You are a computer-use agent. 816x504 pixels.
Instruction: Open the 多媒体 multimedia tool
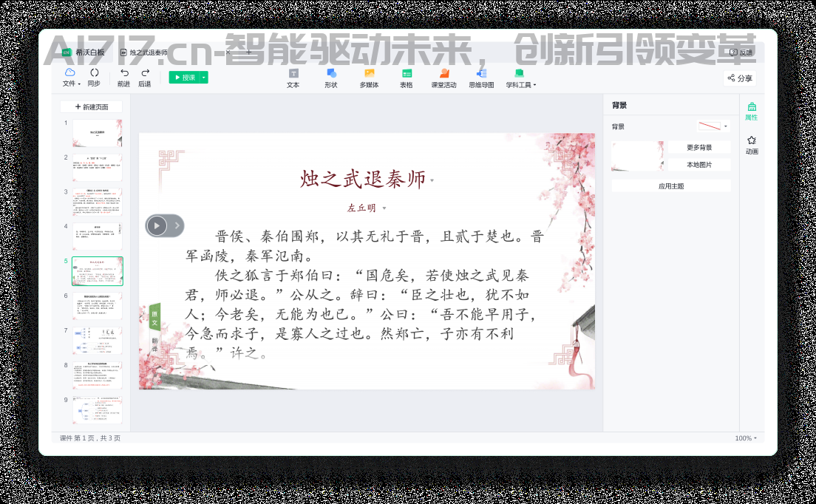pyautogui.click(x=369, y=78)
